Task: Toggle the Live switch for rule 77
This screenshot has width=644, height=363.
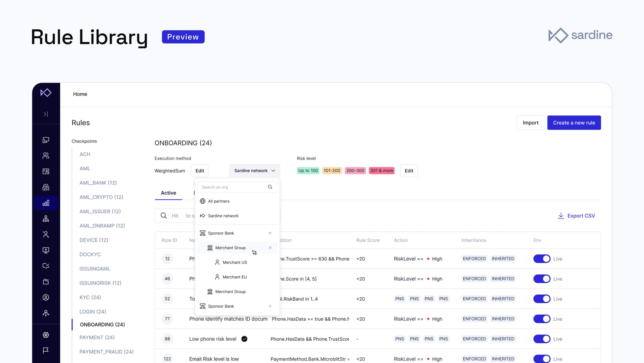Action: [542, 319]
